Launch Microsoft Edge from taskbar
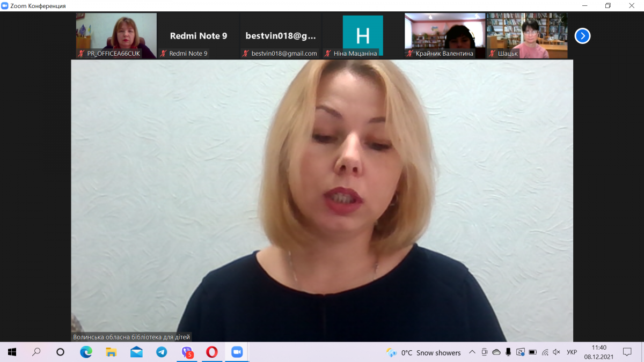Image resolution: width=644 pixels, height=362 pixels. 86,352
